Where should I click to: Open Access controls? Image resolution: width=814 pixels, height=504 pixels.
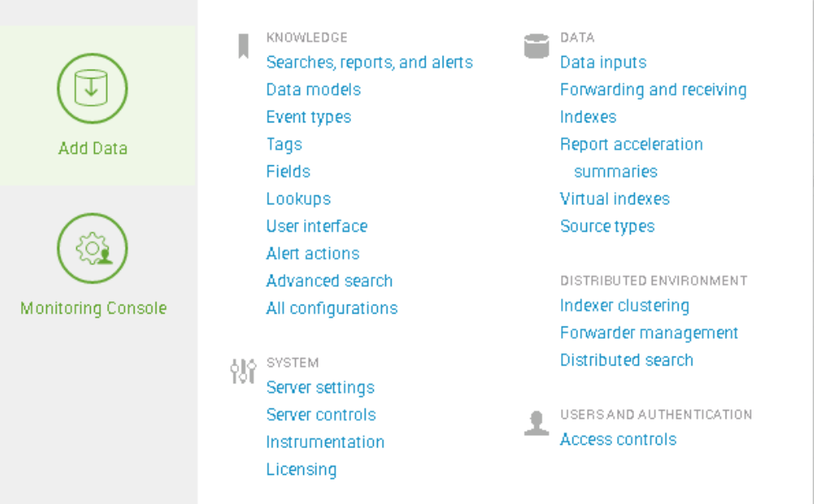tap(618, 439)
